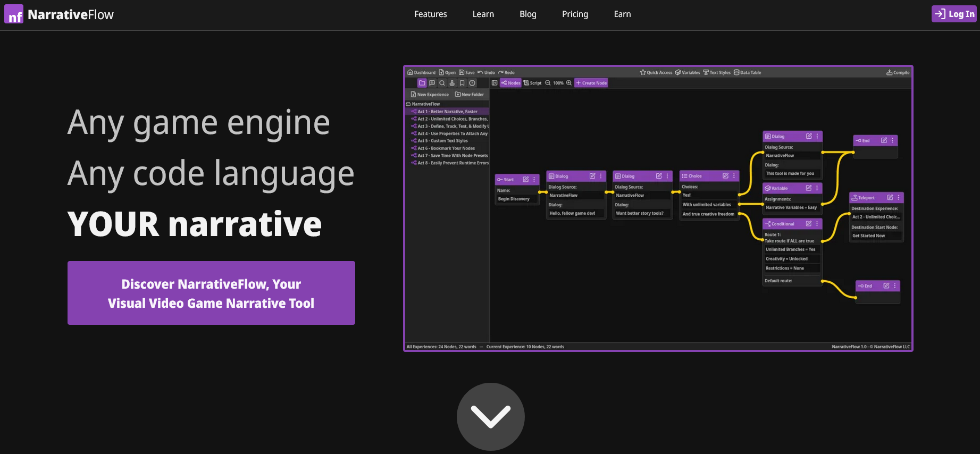The height and width of the screenshot is (454, 980).
Task: Click 'Want better story tools?' dialog text
Action: [x=642, y=213]
